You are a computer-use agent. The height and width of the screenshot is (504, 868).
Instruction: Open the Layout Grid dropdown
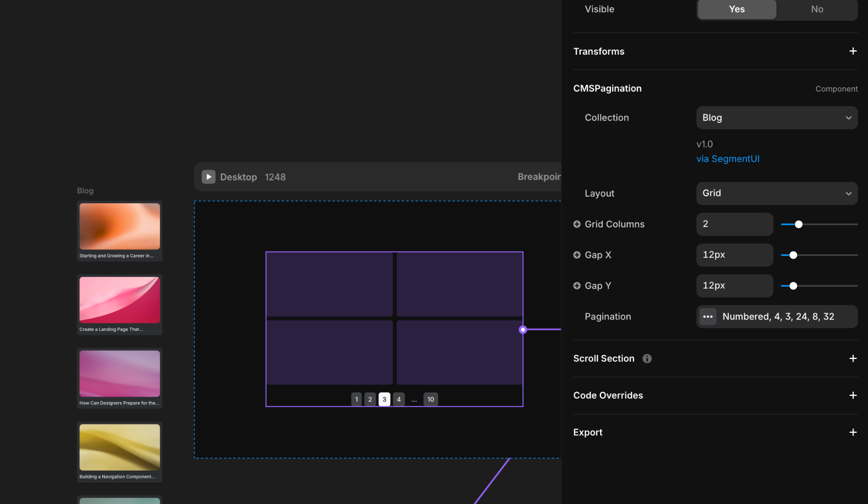[x=776, y=193]
